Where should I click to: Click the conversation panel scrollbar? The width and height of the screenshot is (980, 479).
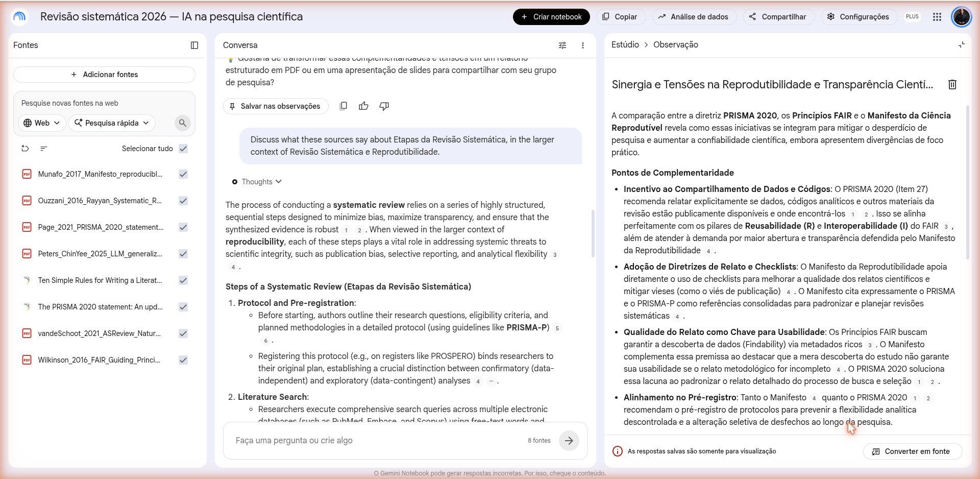point(593,233)
